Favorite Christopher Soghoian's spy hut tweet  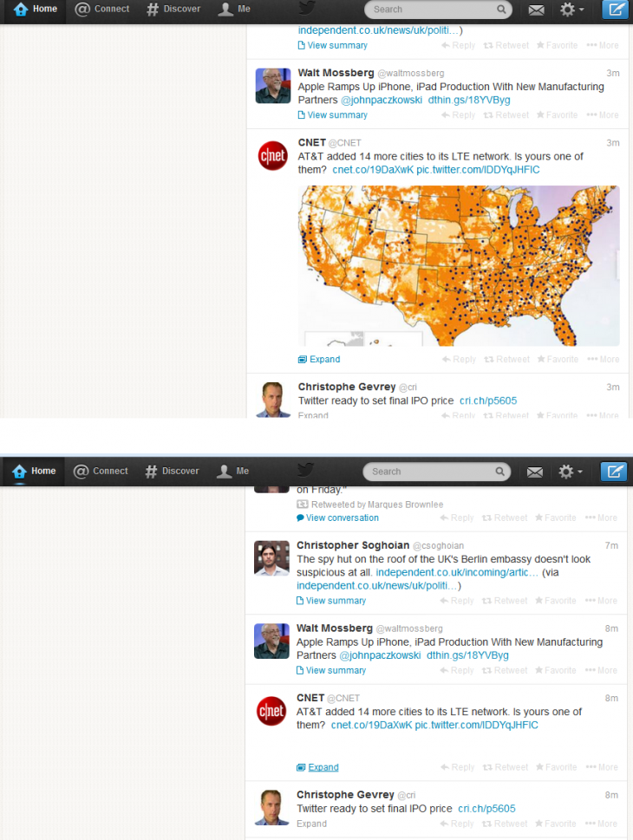[556, 601]
